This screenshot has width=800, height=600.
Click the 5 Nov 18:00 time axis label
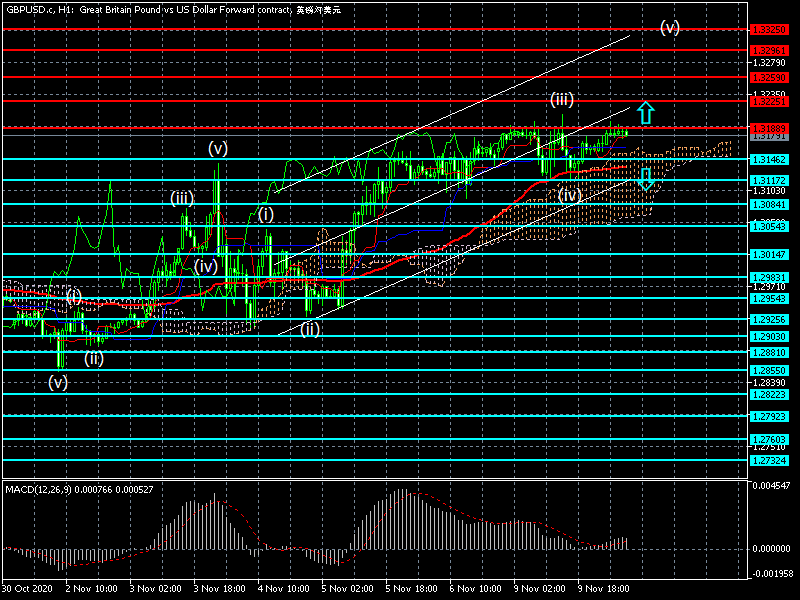pyautogui.click(x=410, y=590)
